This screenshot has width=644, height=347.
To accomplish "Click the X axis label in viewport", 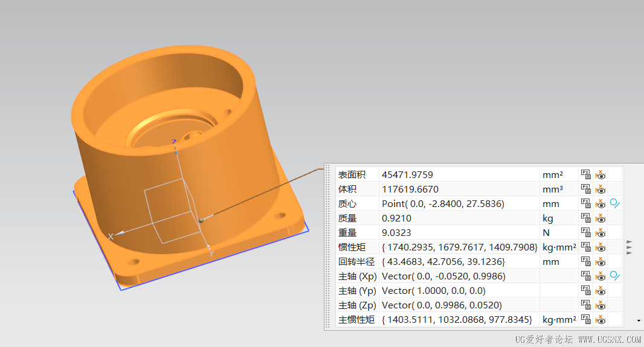I will [x=111, y=237].
